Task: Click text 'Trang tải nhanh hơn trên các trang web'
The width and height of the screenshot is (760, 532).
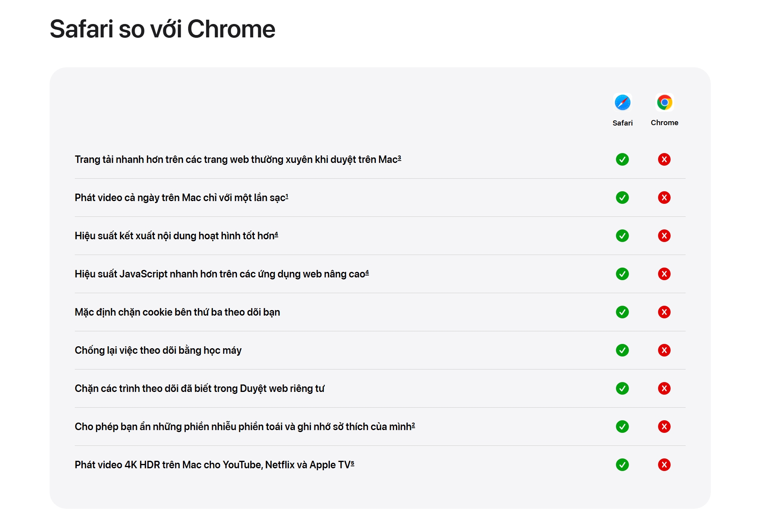Action: [162, 159]
